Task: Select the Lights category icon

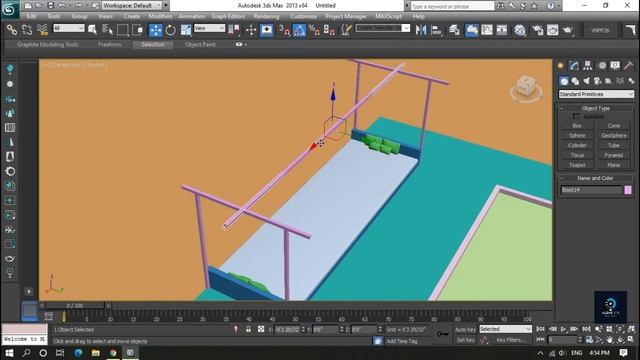Action: [587, 81]
